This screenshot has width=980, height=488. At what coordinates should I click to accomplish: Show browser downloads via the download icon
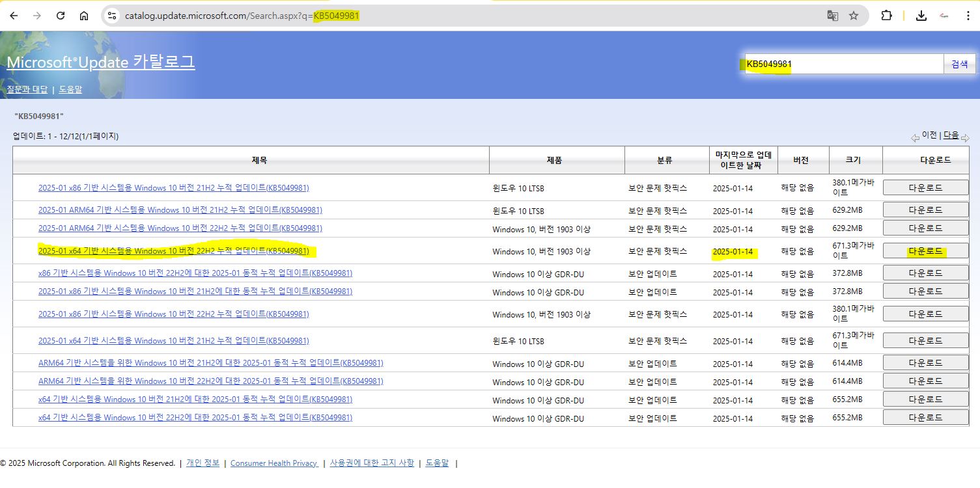click(921, 16)
